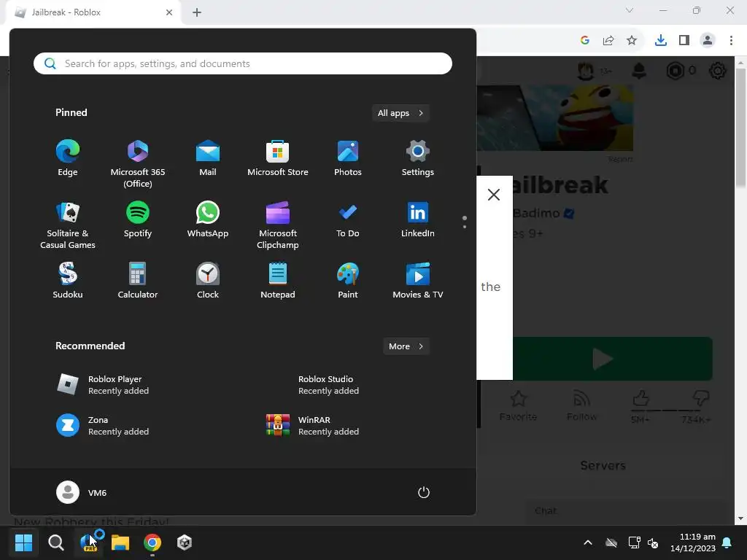The image size is (747, 560).
Task: Open the notification bell in system tray
Action: (727, 542)
